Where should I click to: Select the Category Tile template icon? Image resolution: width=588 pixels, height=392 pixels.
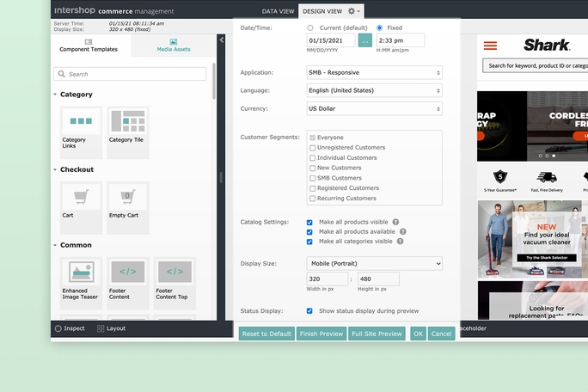(x=128, y=121)
